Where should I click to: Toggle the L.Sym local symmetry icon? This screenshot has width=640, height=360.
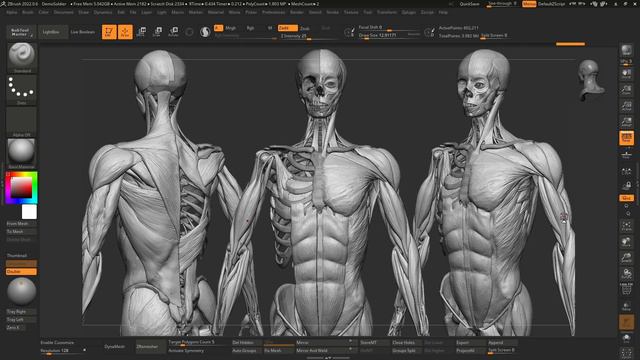pyautogui.click(x=627, y=171)
